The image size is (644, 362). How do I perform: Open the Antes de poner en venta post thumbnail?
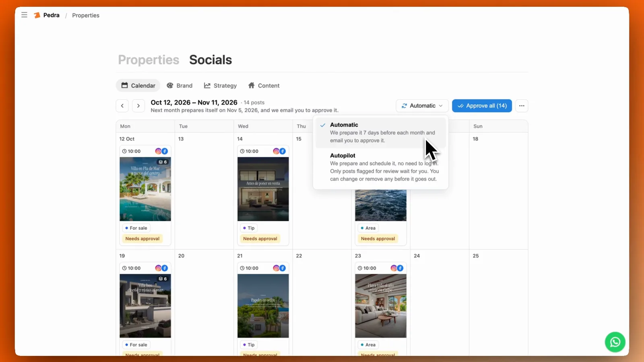click(263, 189)
